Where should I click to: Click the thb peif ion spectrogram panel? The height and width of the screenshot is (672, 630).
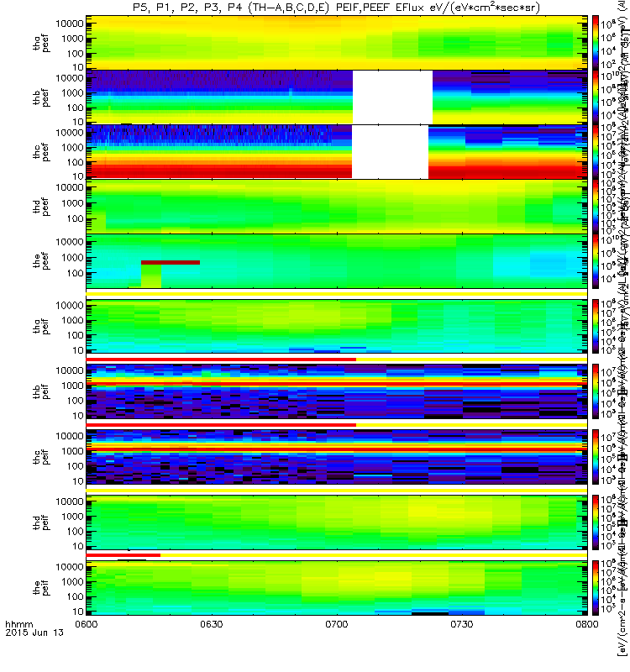click(337, 391)
